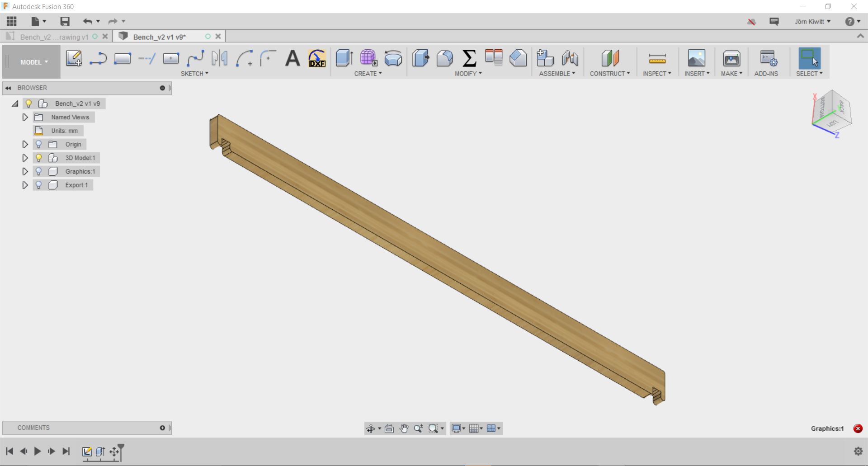Open Change Parameters sigma icon
Viewport: 868px width, 466px height.
click(x=469, y=58)
